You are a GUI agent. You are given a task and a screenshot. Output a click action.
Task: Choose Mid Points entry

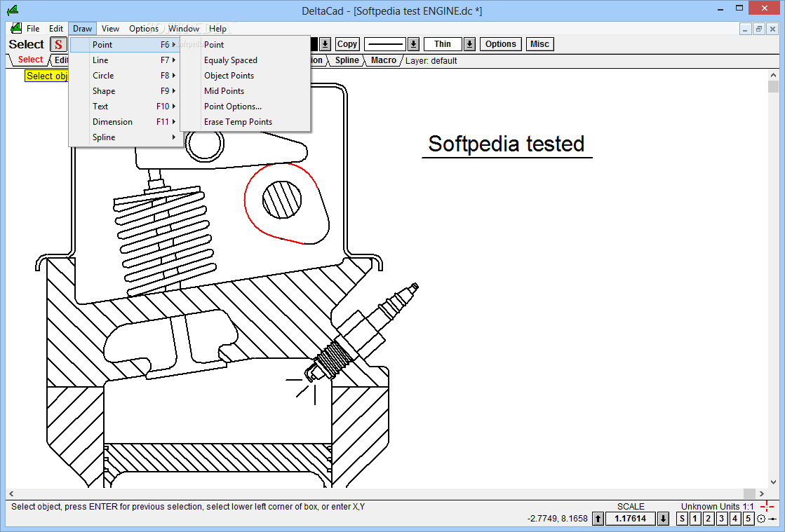pyautogui.click(x=246, y=91)
